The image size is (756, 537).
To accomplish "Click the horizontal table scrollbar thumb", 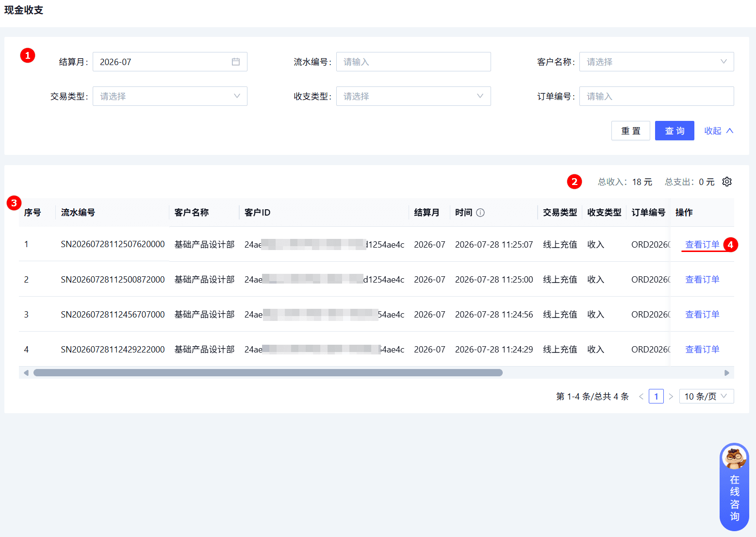I will click(268, 372).
